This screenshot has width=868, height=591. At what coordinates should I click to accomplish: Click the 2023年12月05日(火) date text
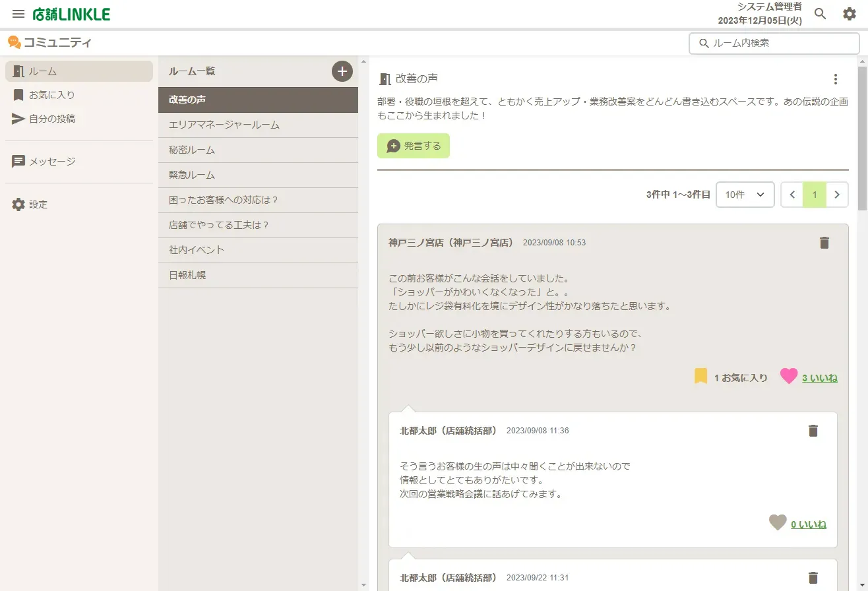click(760, 20)
